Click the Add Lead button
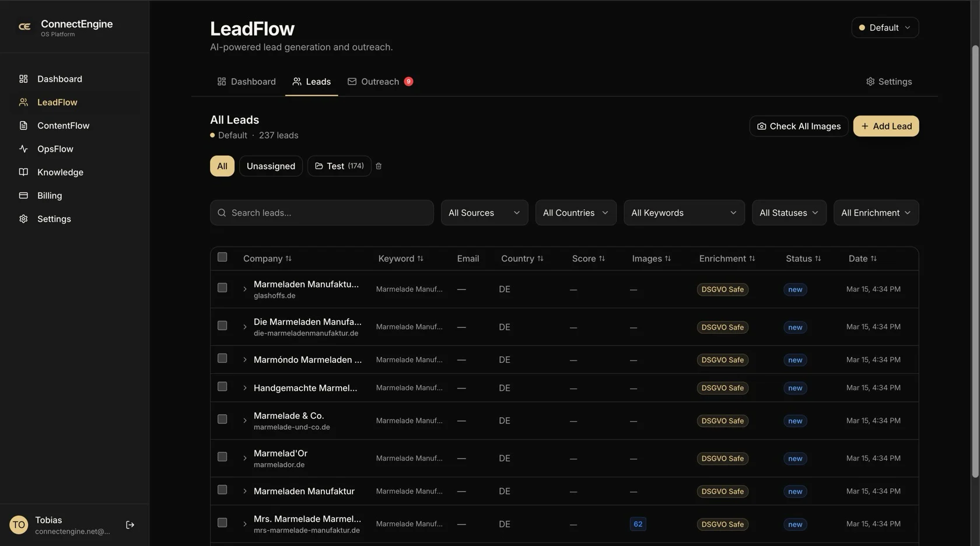 (885, 126)
